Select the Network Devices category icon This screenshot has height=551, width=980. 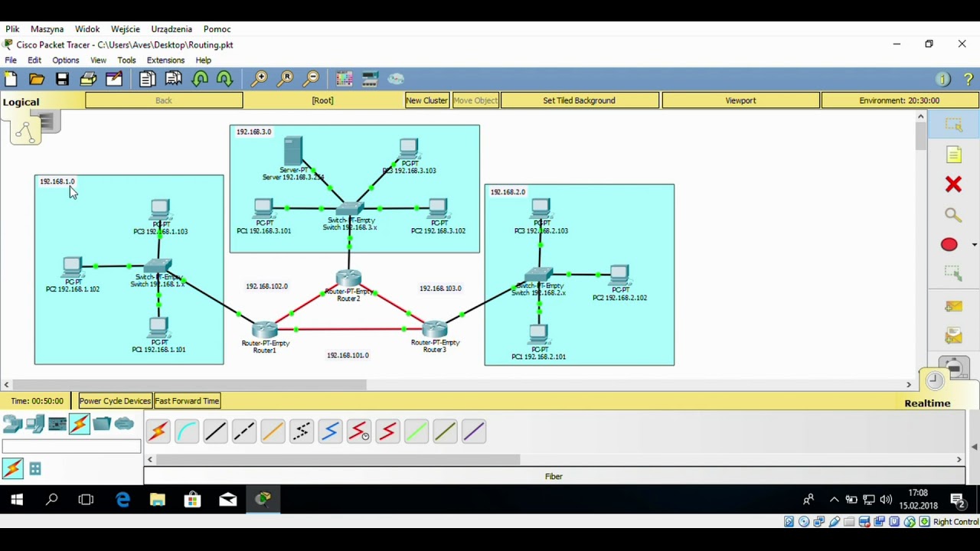pyautogui.click(x=12, y=424)
